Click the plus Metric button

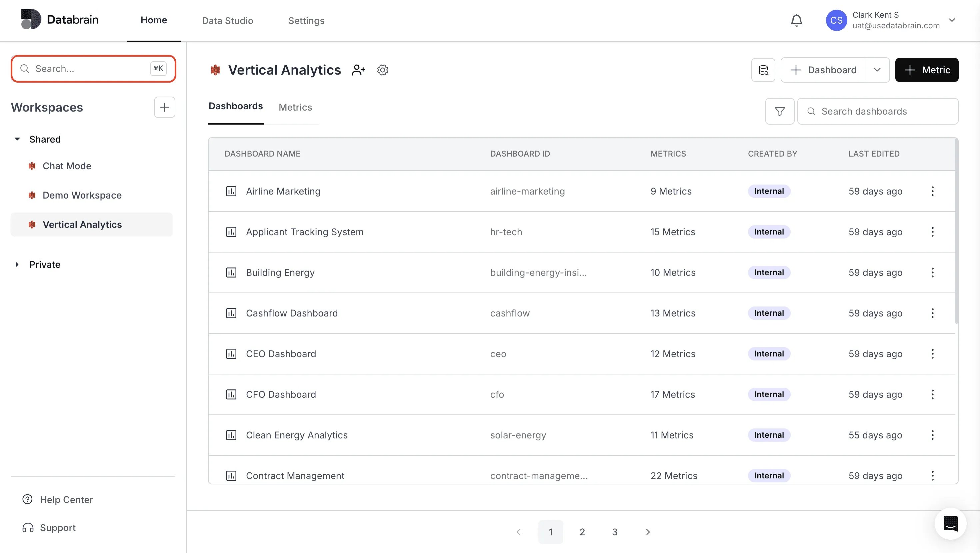tap(927, 70)
